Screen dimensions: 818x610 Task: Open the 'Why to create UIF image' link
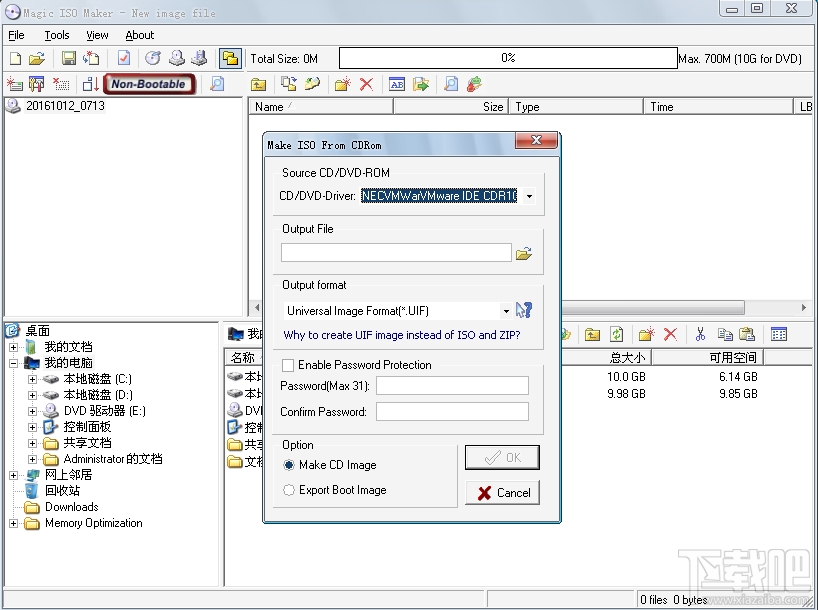[x=402, y=335]
